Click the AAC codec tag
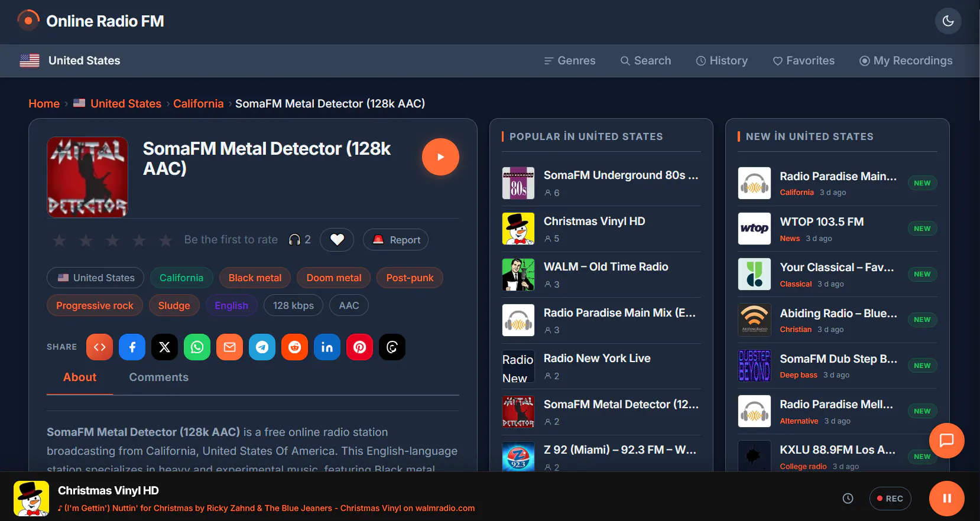This screenshot has height=521, width=980. (349, 305)
